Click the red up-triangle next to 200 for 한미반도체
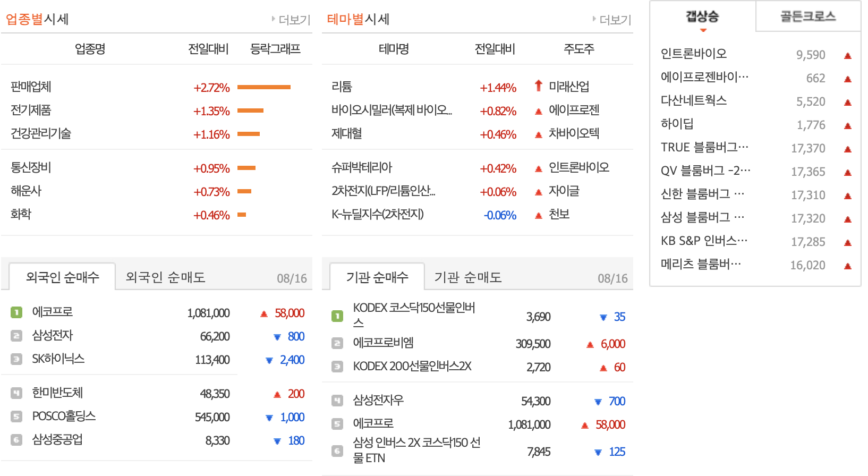This screenshot has width=868, height=476. coord(277,394)
